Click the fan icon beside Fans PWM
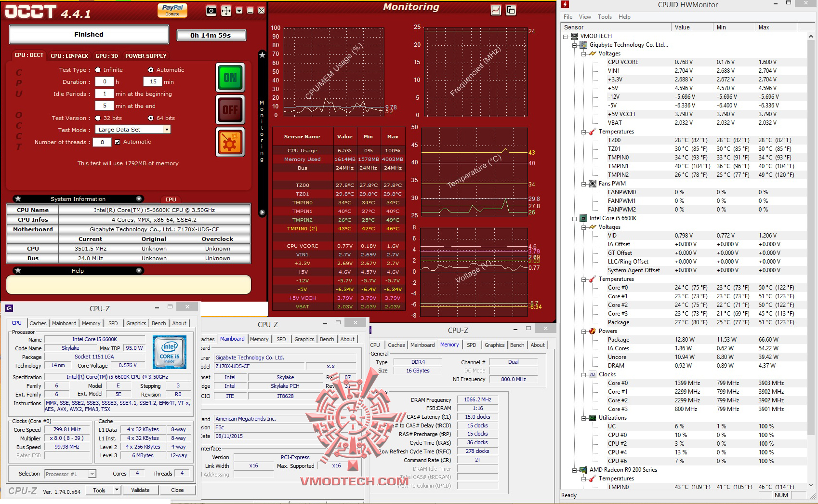 point(593,184)
